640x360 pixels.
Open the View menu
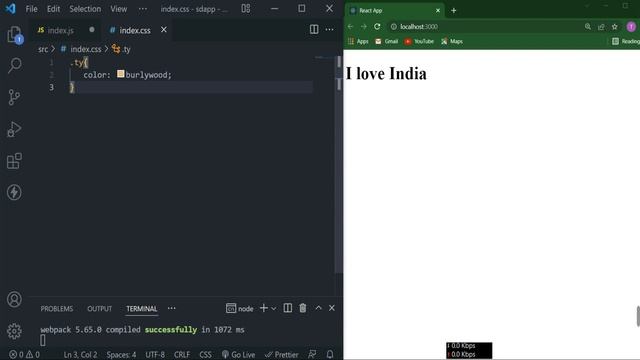click(x=118, y=9)
